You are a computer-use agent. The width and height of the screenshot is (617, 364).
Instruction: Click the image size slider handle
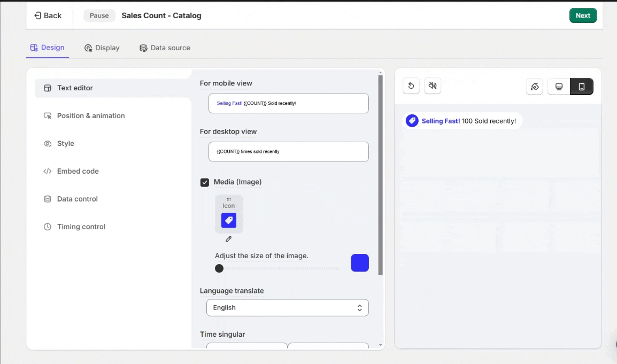click(x=219, y=268)
